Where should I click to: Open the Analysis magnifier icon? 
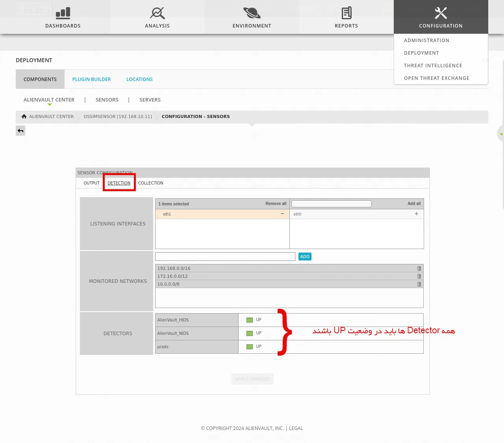coord(157,13)
